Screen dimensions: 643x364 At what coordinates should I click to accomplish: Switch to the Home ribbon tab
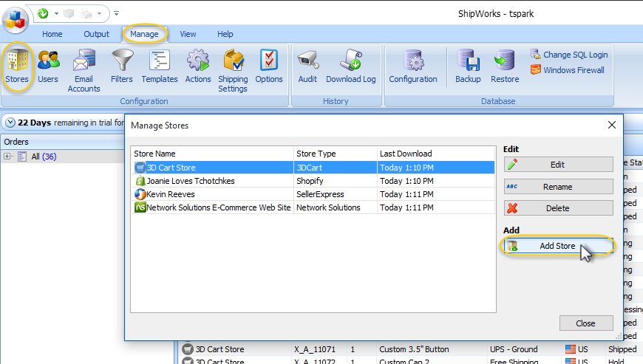(x=52, y=34)
